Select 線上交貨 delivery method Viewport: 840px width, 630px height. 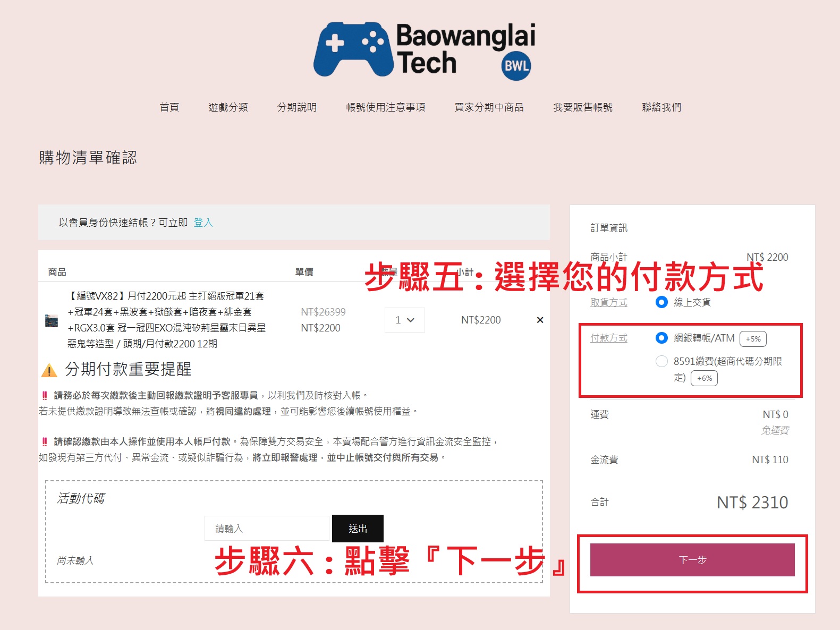point(661,302)
